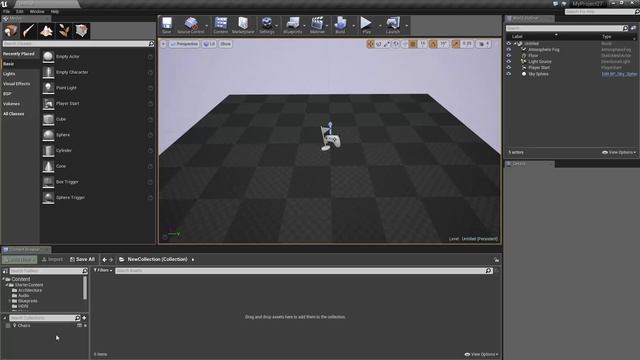Image resolution: width=640 pixels, height=360 pixels.
Task: Hide Light Source using its eye icon
Action: [x=509, y=62]
